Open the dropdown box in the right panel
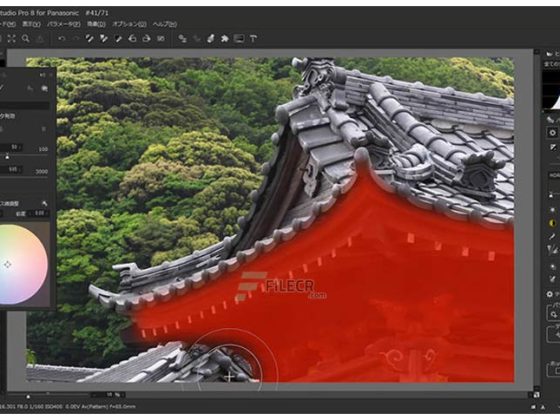Image resolution: width=560 pixels, height=420 pixels. click(x=554, y=175)
